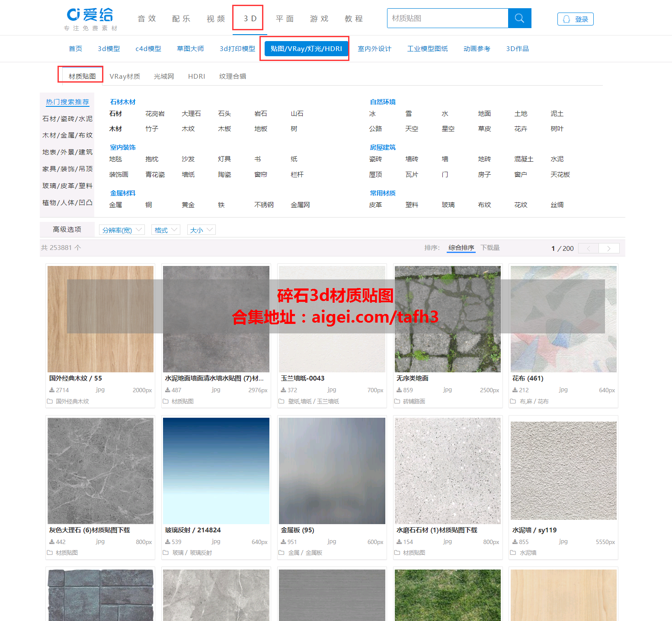Click the 登录 login button
672x621 pixels.
coord(575,19)
